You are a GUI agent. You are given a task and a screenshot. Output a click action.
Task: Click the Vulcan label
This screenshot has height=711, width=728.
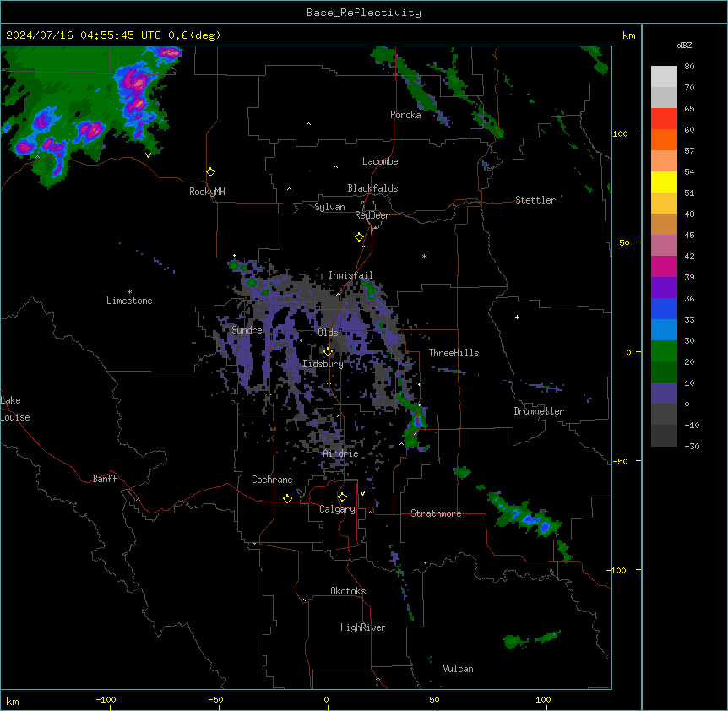point(459,669)
